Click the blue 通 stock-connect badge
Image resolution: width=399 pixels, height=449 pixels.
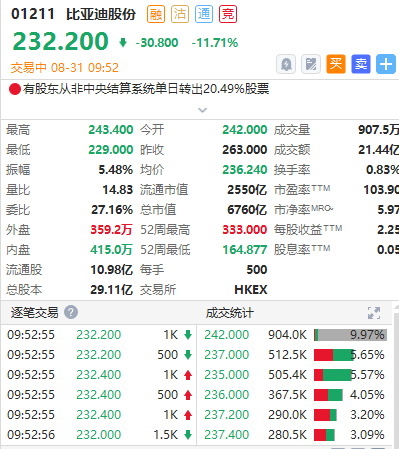point(204,14)
